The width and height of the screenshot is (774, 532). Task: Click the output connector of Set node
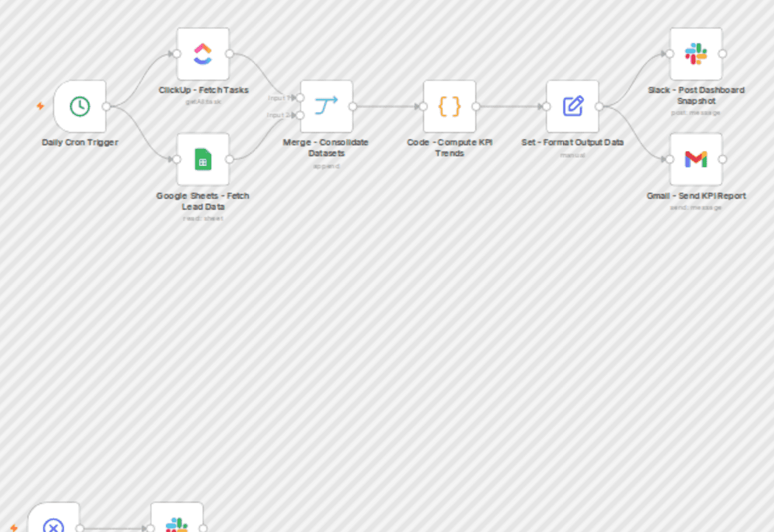coord(599,106)
